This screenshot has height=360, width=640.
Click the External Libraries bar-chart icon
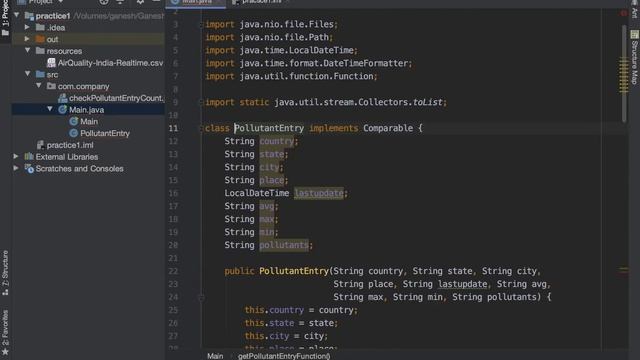[x=29, y=156]
